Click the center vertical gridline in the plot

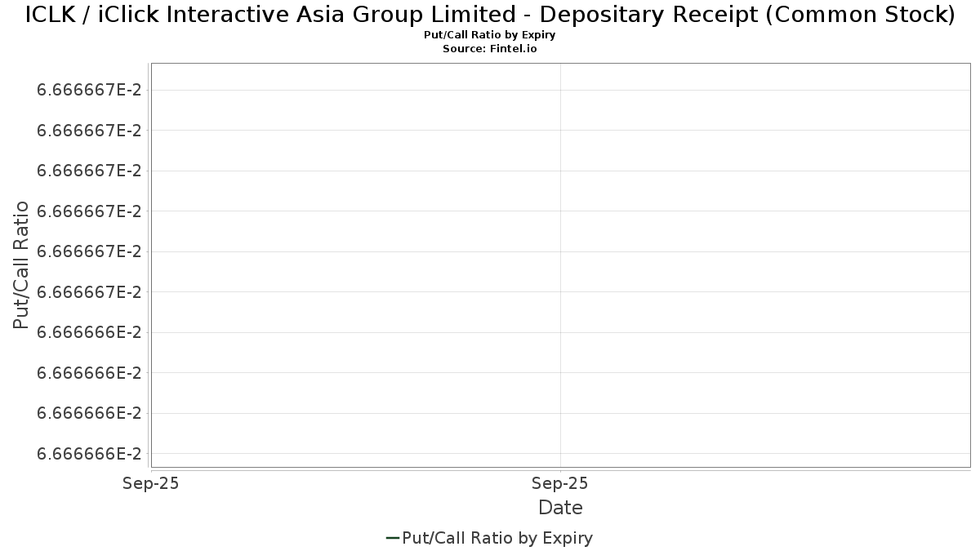560,265
